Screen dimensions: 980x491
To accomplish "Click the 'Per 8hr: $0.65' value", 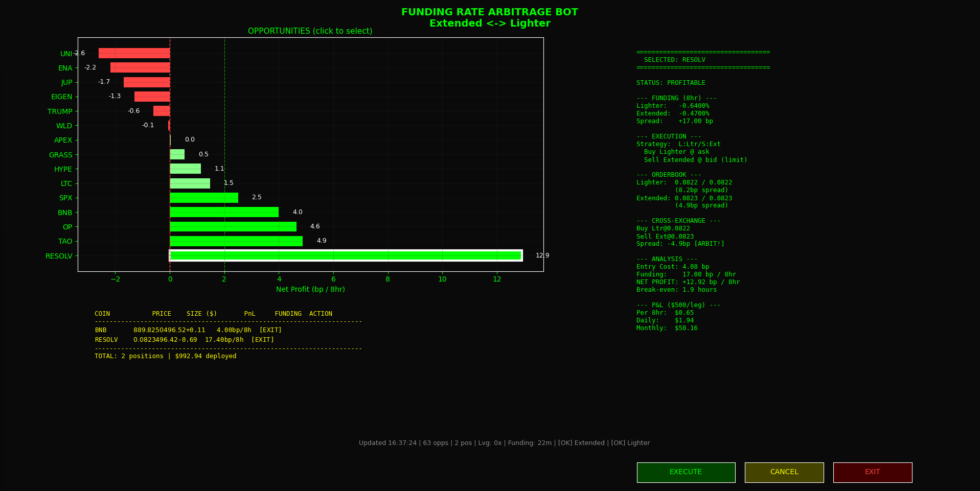I will click(665, 313).
